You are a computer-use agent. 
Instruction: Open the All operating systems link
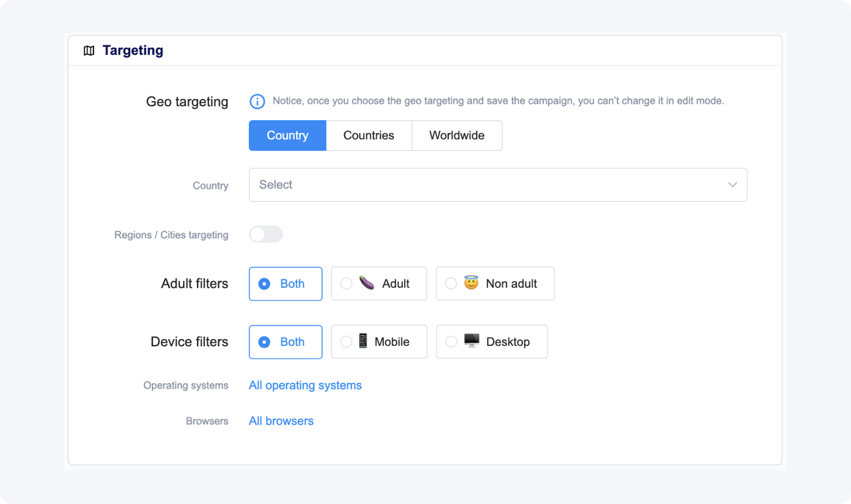[305, 385]
